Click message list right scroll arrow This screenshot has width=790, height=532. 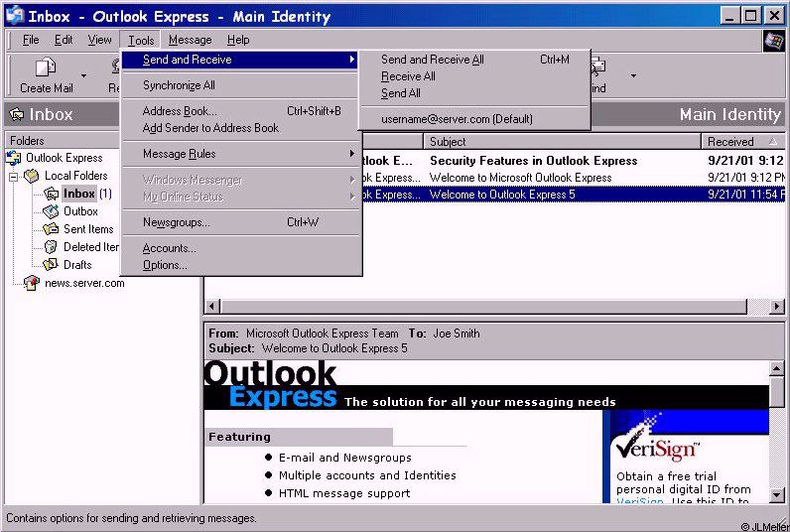[x=777, y=306]
